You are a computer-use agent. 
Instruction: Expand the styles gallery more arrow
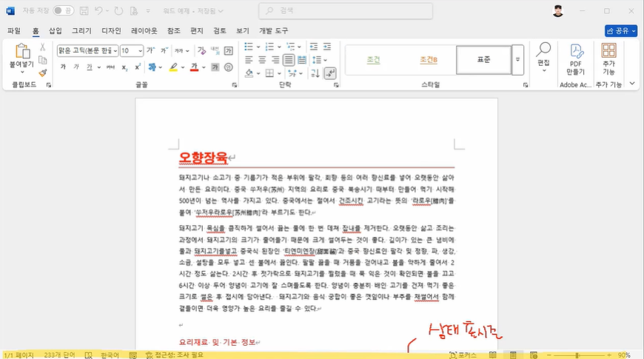(x=518, y=60)
